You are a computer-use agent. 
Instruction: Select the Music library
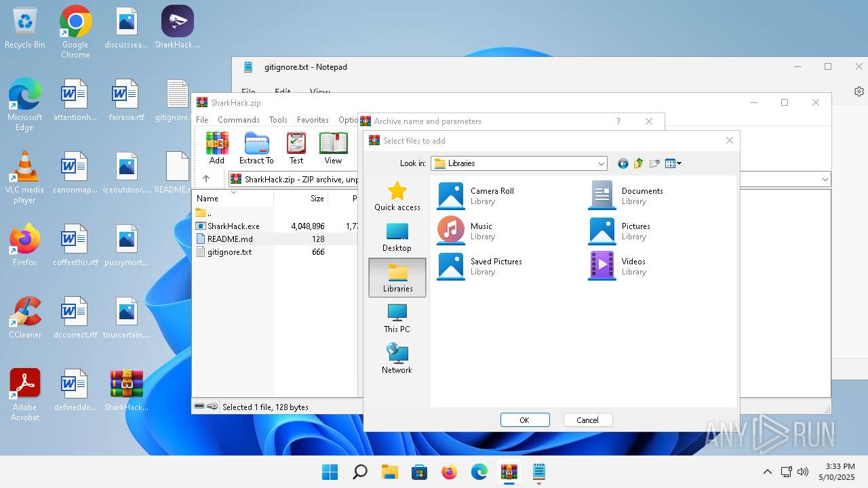[x=465, y=230]
